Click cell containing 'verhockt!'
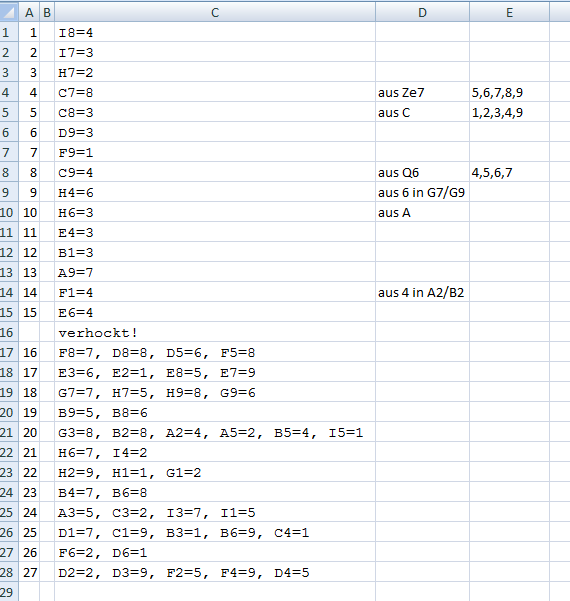 [x=215, y=332]
